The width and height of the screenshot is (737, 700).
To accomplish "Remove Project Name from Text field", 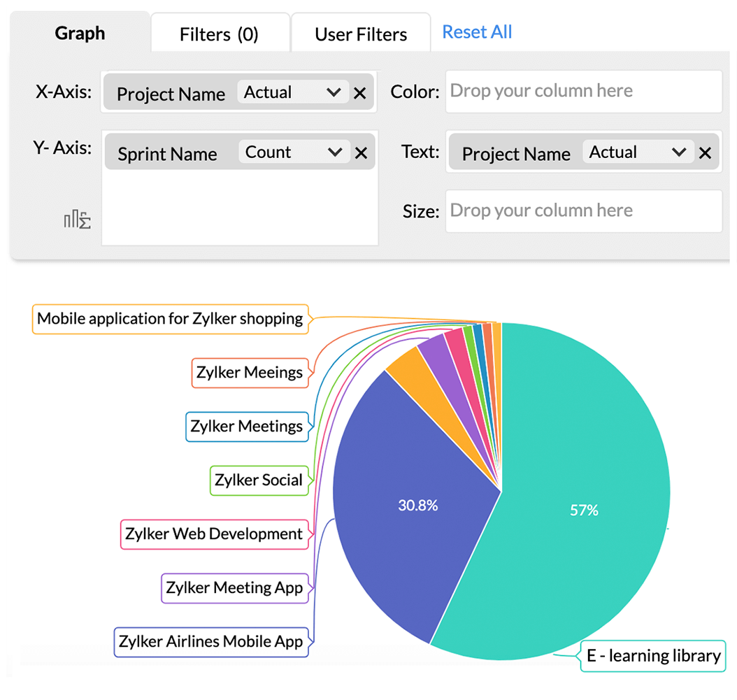I will pos(705,152).
